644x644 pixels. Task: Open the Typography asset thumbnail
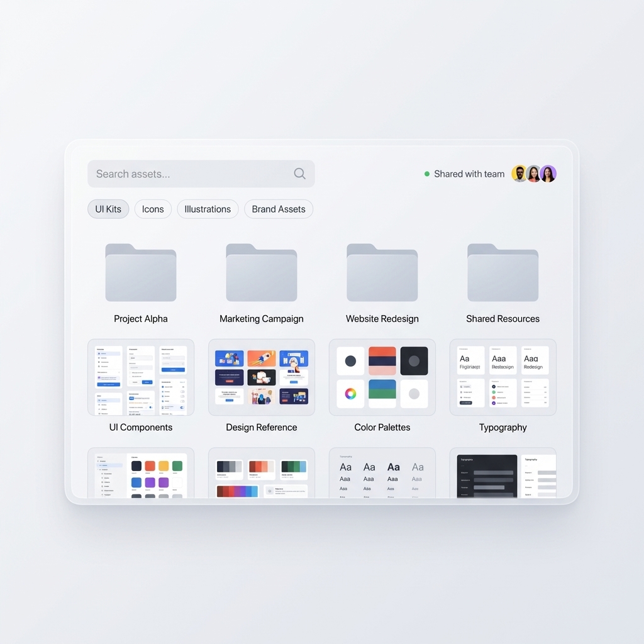502,377
